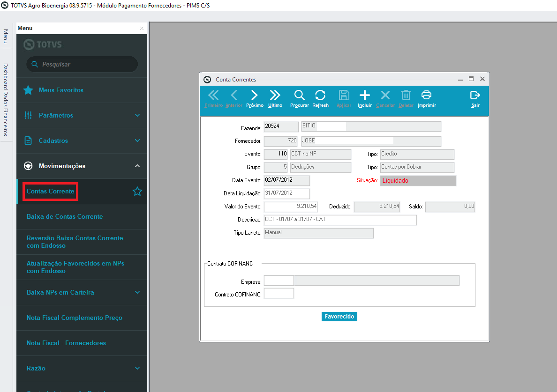Viewport: 557px width, 392px height.
Task: Click the Descricao text field
Action: click(x=340, y=220)
